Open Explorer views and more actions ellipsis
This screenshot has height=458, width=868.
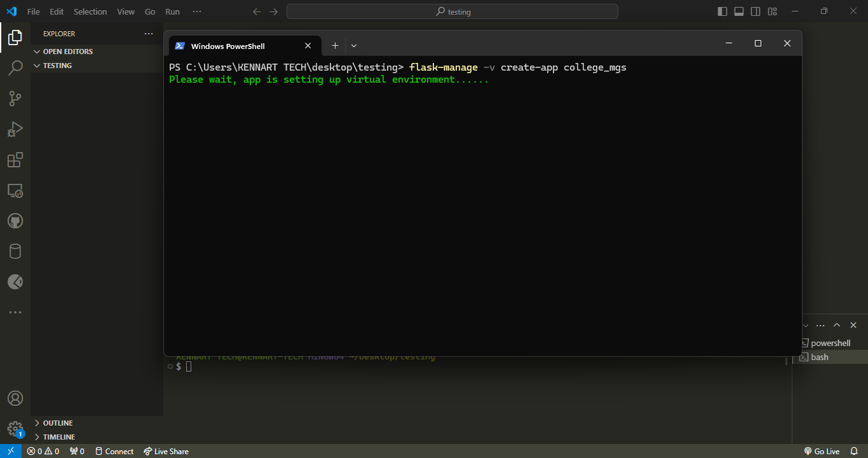[149, 34]
